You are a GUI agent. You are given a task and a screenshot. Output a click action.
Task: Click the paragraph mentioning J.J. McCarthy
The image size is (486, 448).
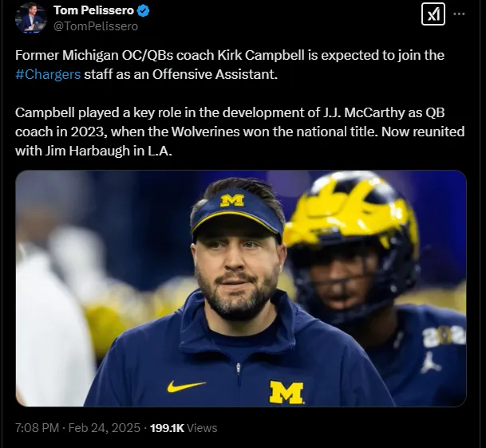[239, 131]
